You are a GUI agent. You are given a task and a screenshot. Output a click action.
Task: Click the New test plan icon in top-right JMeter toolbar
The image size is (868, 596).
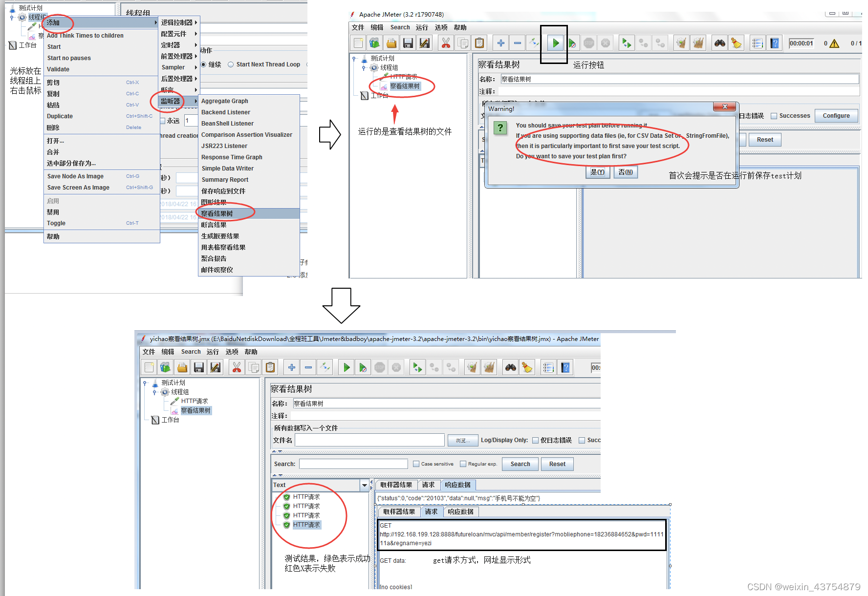coord(358,43)
